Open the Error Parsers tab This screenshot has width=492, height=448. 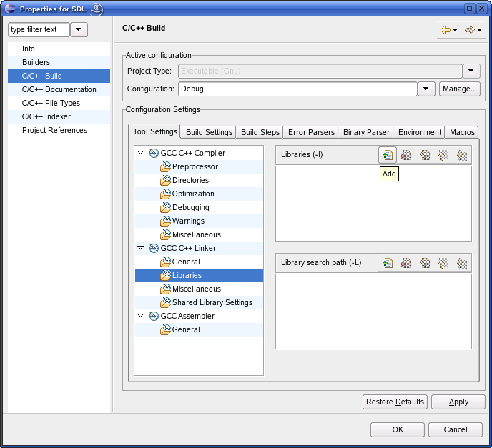[x=311, y=132]
